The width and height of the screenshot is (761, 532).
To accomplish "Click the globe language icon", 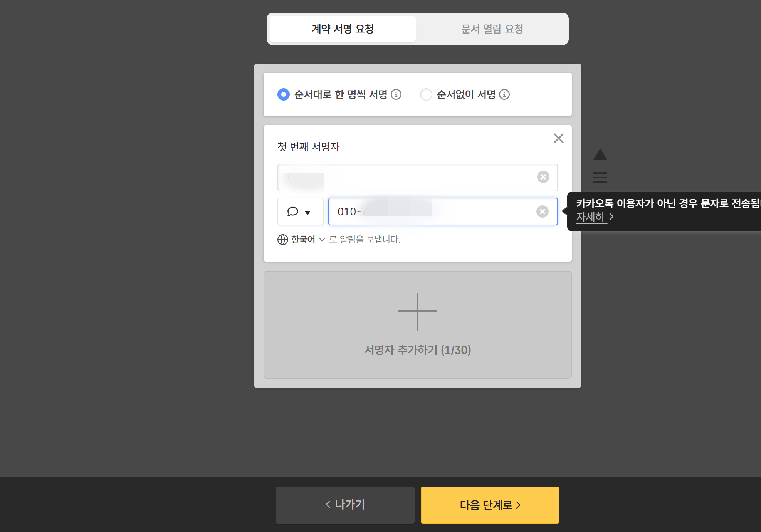I will [x=282, y=240].
